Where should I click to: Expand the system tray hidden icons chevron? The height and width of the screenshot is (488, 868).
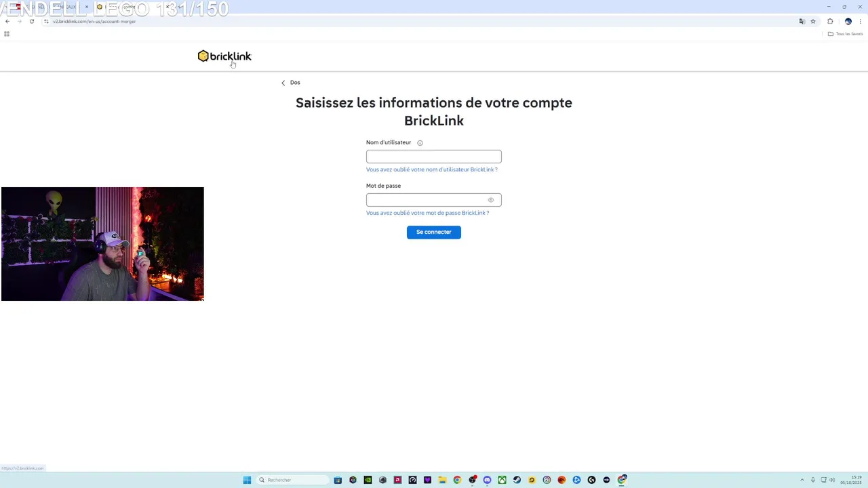(802, 480)
